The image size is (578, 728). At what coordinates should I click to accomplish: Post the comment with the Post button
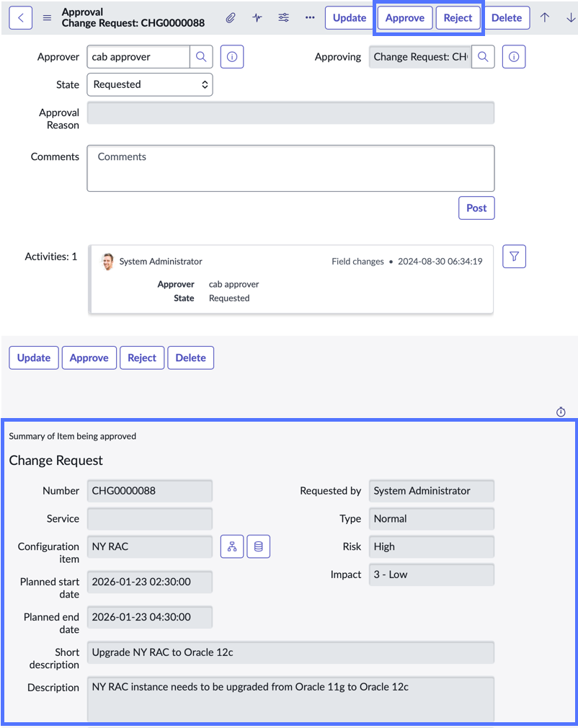[477, 208]
